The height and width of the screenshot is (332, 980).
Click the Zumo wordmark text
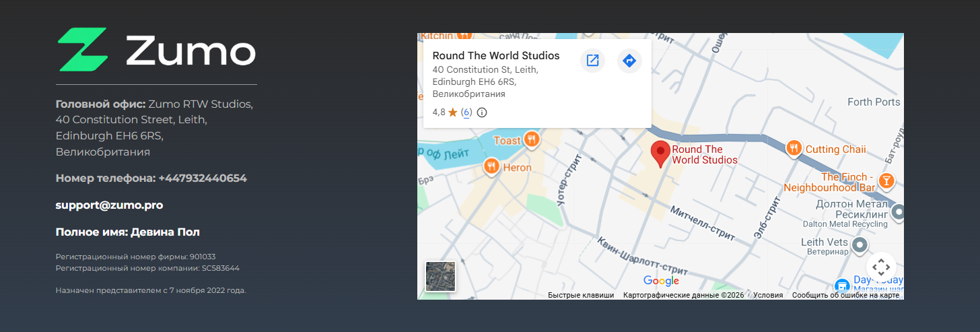tap(191, 51)
